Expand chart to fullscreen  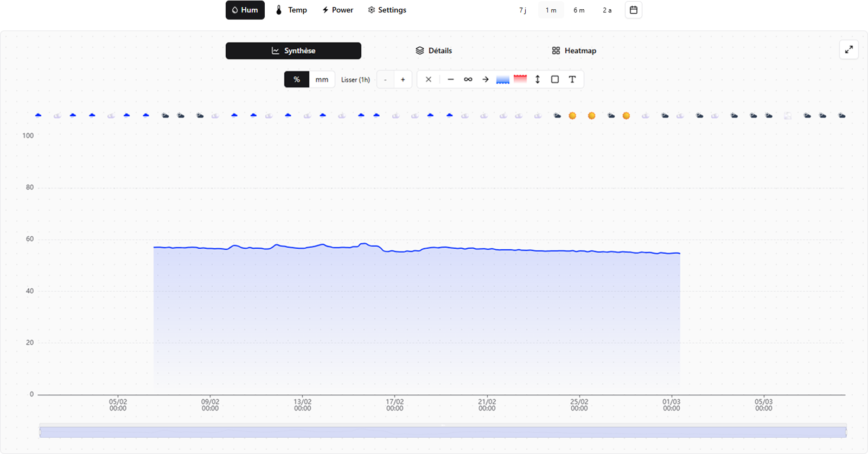coord(848,50)
